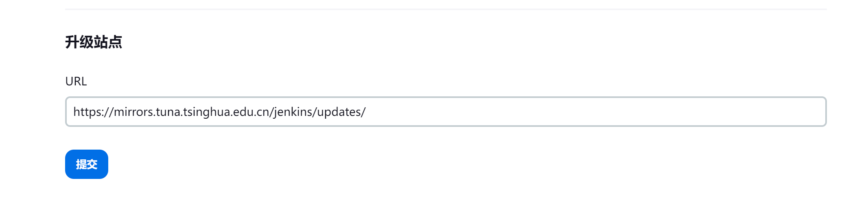Image resolution: width=868 pixels, height=198 pixels.
Task: Click the "//" after https in the URL
Action: pyautogui.click(x=109, y=112)
